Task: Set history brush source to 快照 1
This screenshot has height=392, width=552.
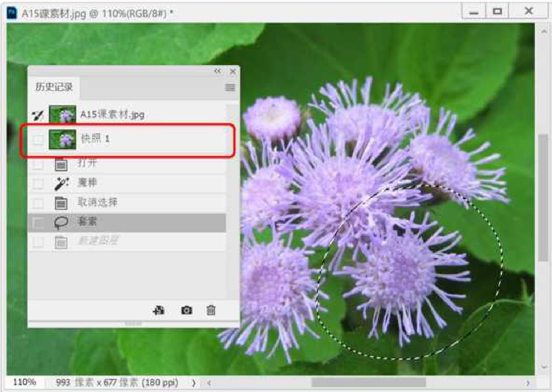Action: [38, 139]
